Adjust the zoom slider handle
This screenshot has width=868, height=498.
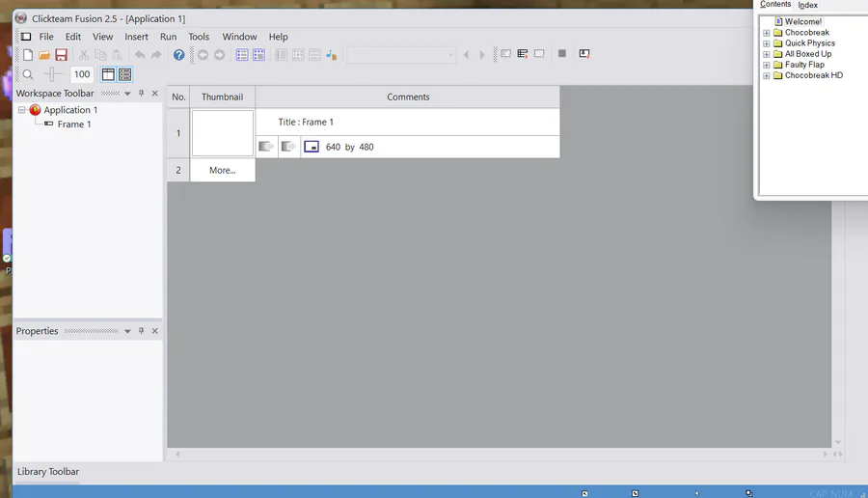coord(53,74)
